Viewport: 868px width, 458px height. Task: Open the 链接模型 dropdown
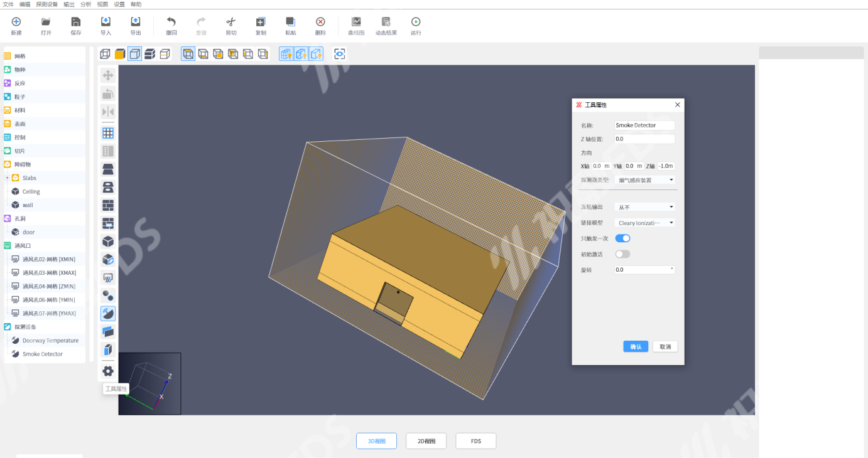coord(645,223)
